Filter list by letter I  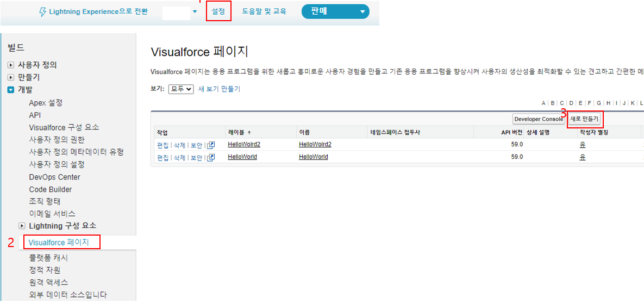click(x=616, y=103)
